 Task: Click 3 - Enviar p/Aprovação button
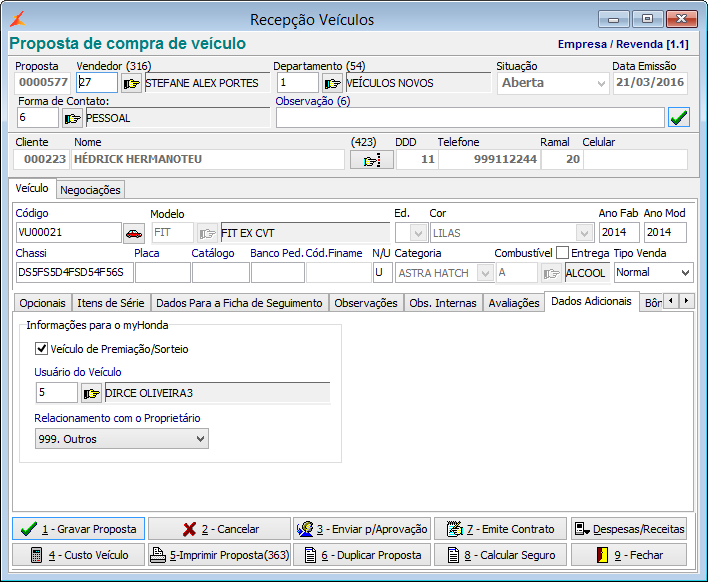[x=362, y=529]
